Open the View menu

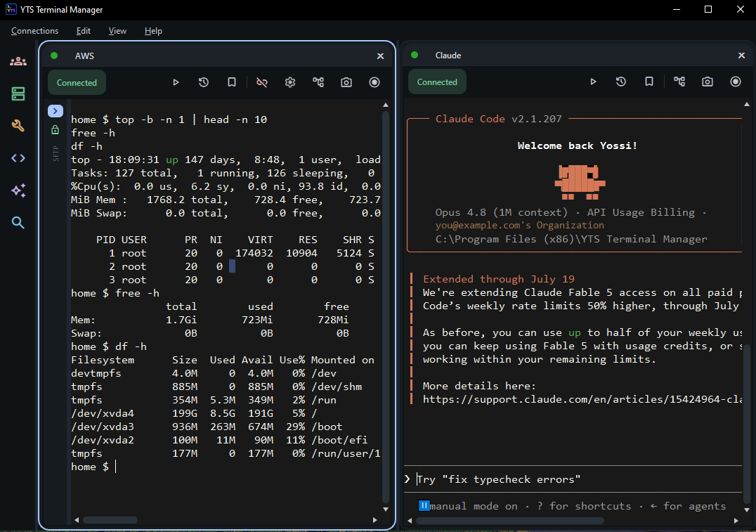click(x=117, y=31)
